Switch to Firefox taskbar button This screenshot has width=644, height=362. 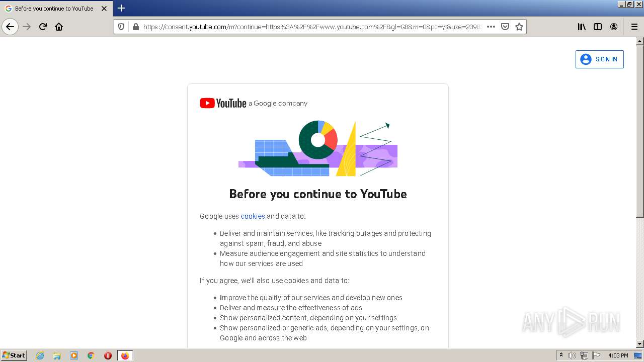click(125, 355)
